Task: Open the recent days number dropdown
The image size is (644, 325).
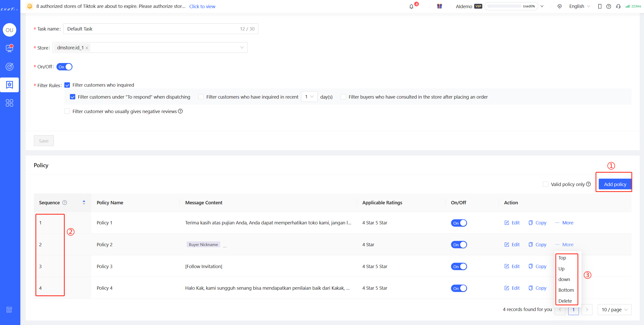Action: [x=309, y=97]
